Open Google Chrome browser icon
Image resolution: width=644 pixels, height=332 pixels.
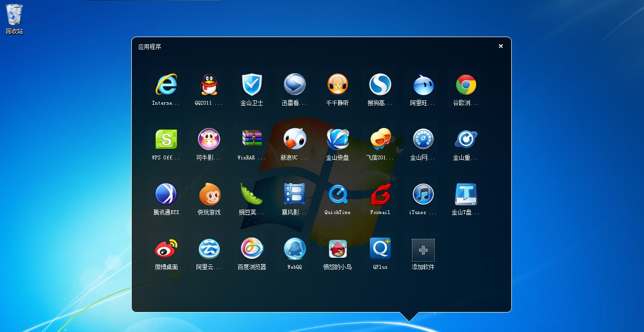[466, 85]
